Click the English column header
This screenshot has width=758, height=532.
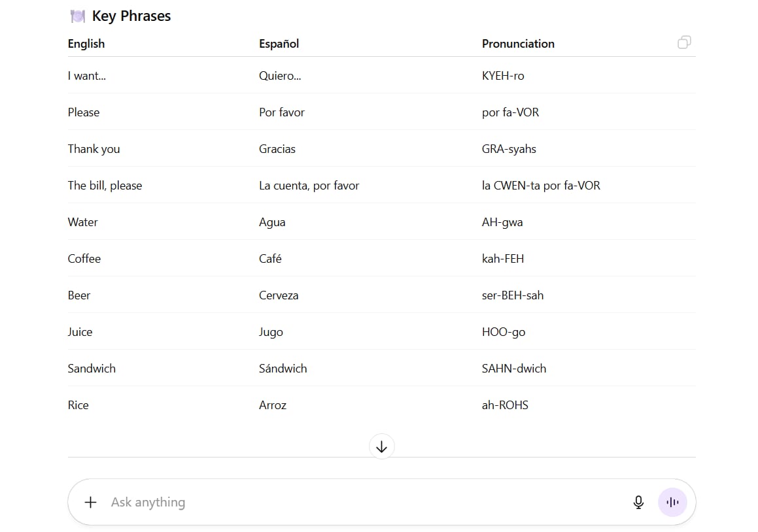point(86,44)
